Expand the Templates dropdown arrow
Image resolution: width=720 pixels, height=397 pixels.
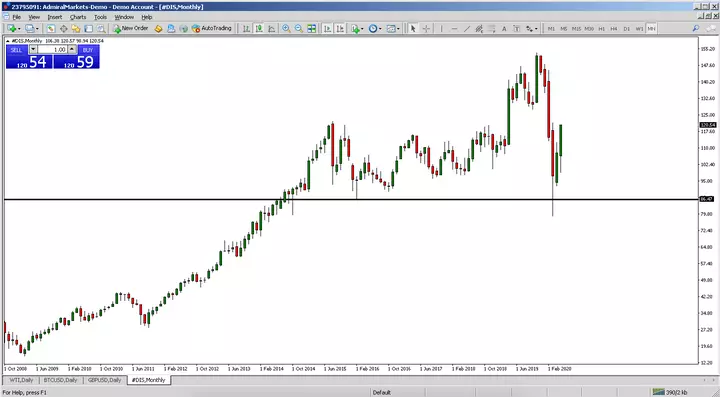point(398,28)
